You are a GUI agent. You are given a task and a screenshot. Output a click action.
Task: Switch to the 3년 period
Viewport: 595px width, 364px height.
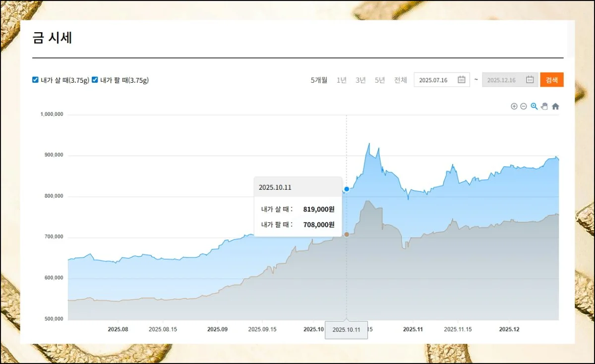(360, 80)
